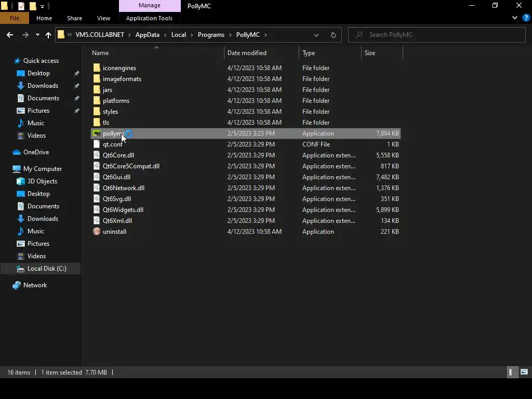This screenshot has width=532, height=399.
Task: Open the File menu
Action: [x=15, y=18]
